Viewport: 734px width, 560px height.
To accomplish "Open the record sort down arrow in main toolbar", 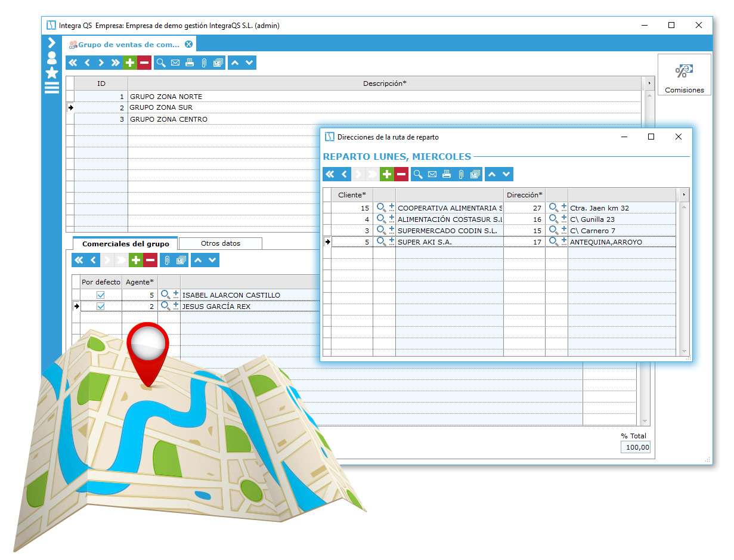I will click(x=247, y=63).
